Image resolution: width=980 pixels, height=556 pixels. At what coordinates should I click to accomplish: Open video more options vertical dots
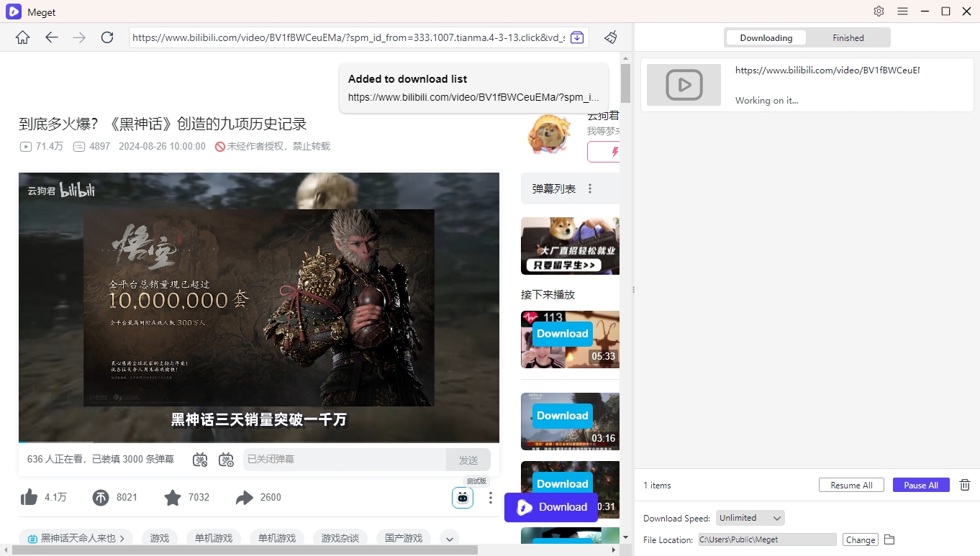pos(491,497)
